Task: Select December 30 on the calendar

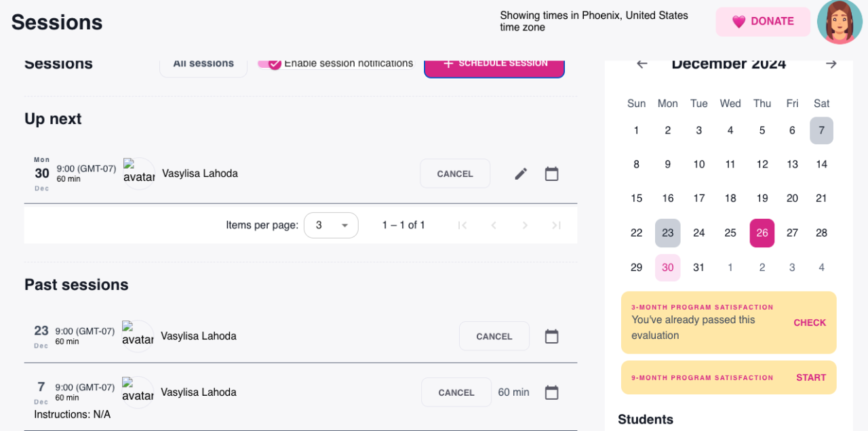Action: coord(668,268)
